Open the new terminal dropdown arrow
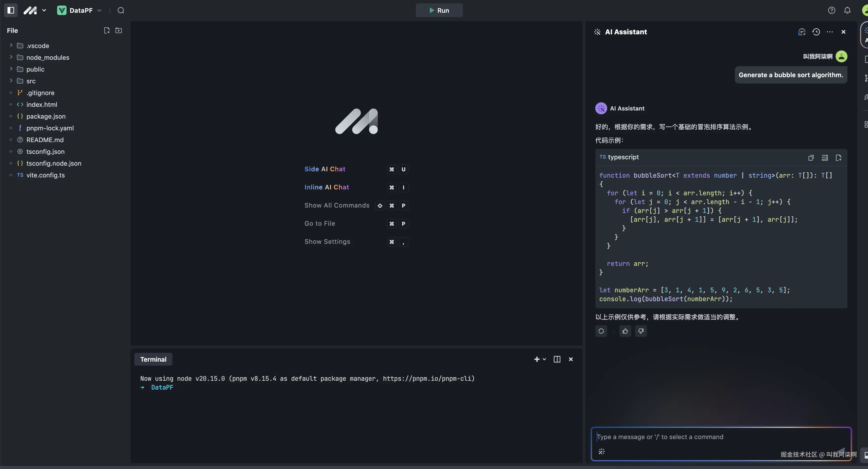 (544, 359)
